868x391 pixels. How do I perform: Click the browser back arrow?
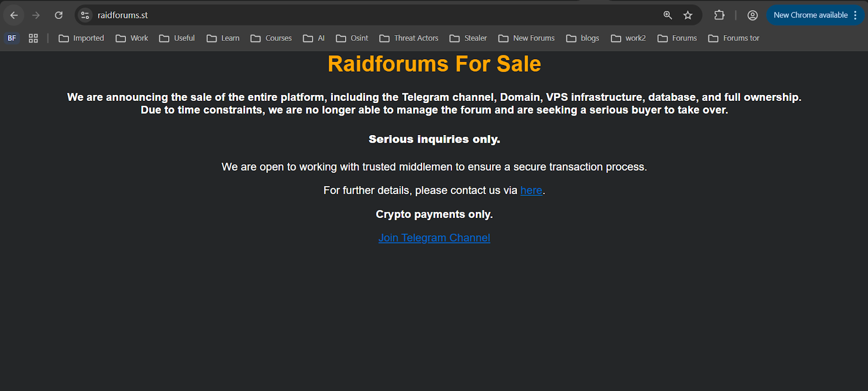14,15
